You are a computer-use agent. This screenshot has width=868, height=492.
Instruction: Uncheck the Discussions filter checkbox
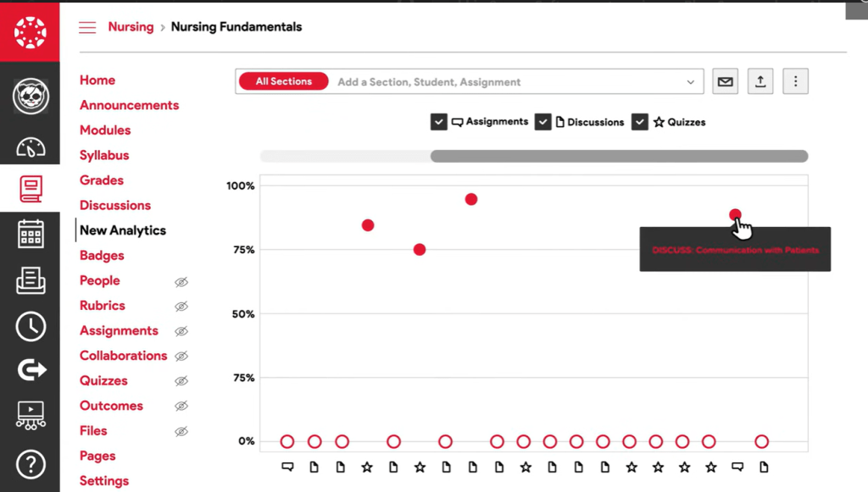tap(543, 122)
